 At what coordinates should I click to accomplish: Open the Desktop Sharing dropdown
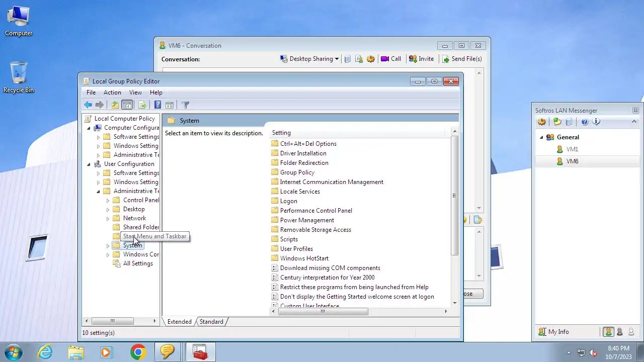(x=309, y=59)
